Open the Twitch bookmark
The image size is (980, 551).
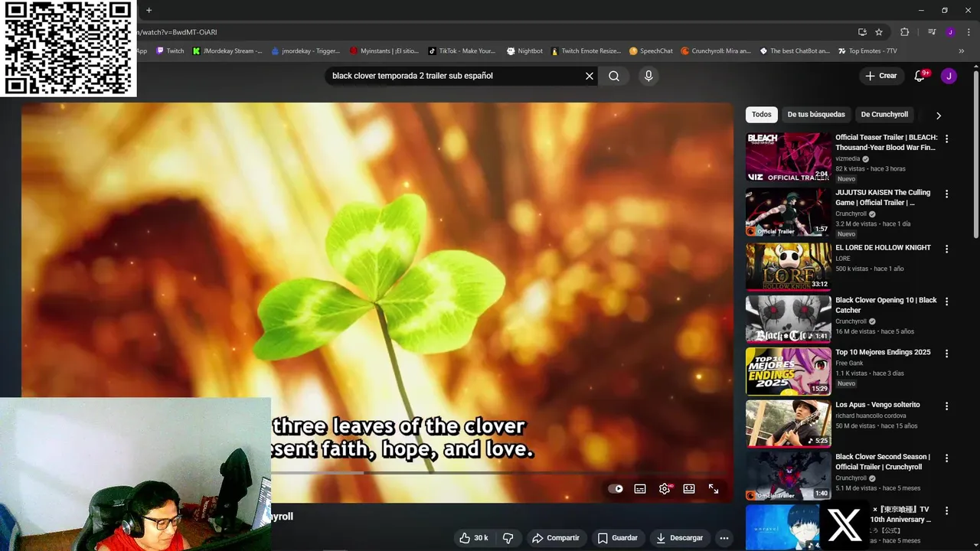pyautogui.click(x=171, y=51)
